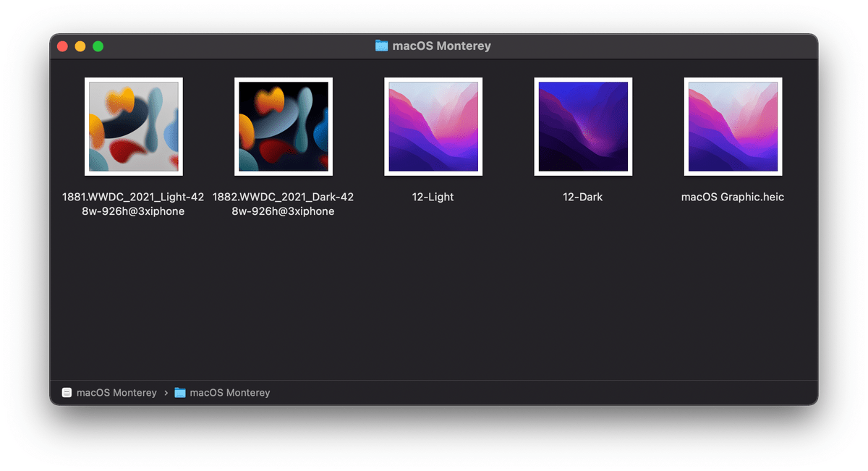Select the 12-Light image thumbnail

pos(433,127)
